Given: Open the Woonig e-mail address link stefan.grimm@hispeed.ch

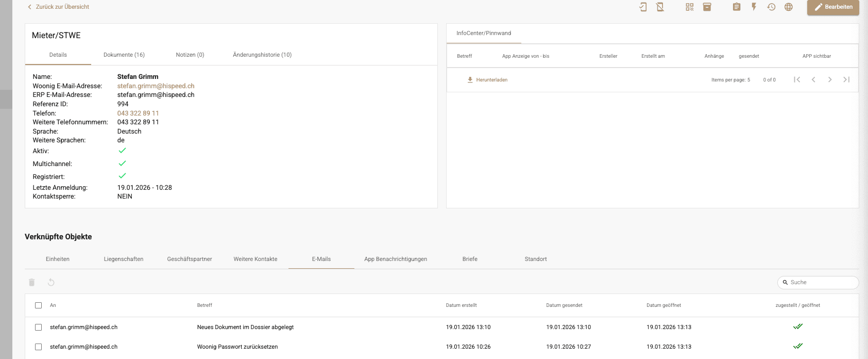Looking at the screenshot, I should [x=156, y=86].
